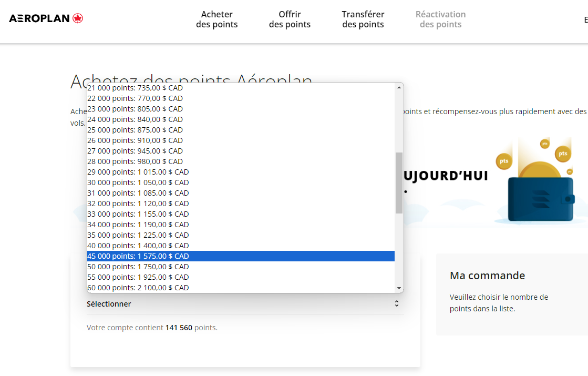Open the Transférer des points tab
This screenshot has width=588, height=376.
coord(363,19)
